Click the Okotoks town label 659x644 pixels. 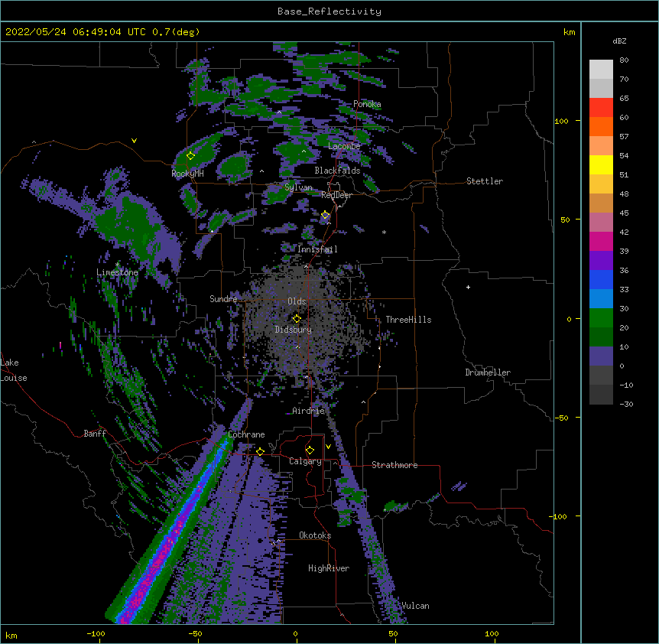315,535
